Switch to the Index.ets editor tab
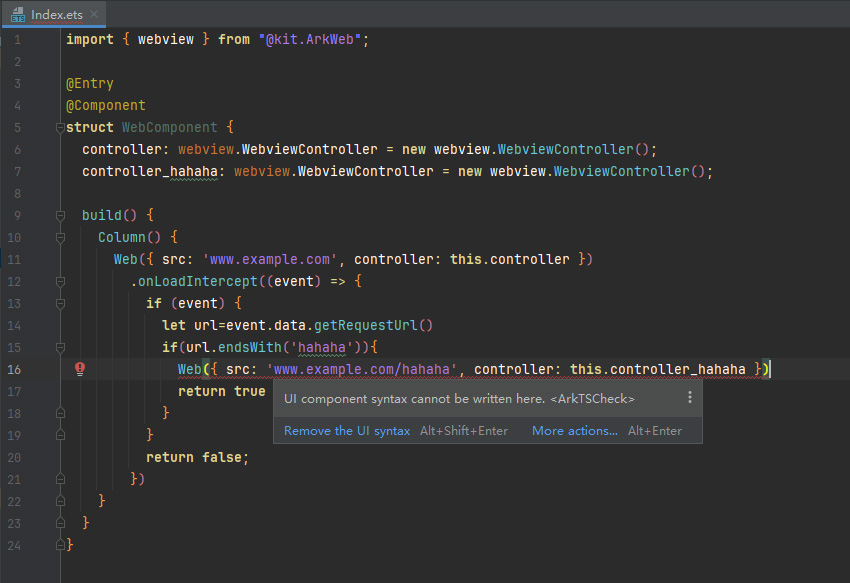 click(x=54, y=14)
